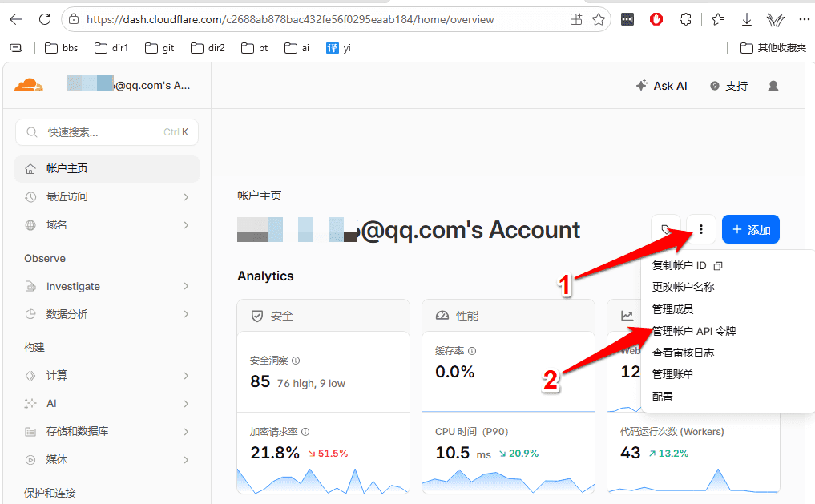815x504 pixels.
Task: Click info icon beside 安全洞察
Action: click(296, 361)
